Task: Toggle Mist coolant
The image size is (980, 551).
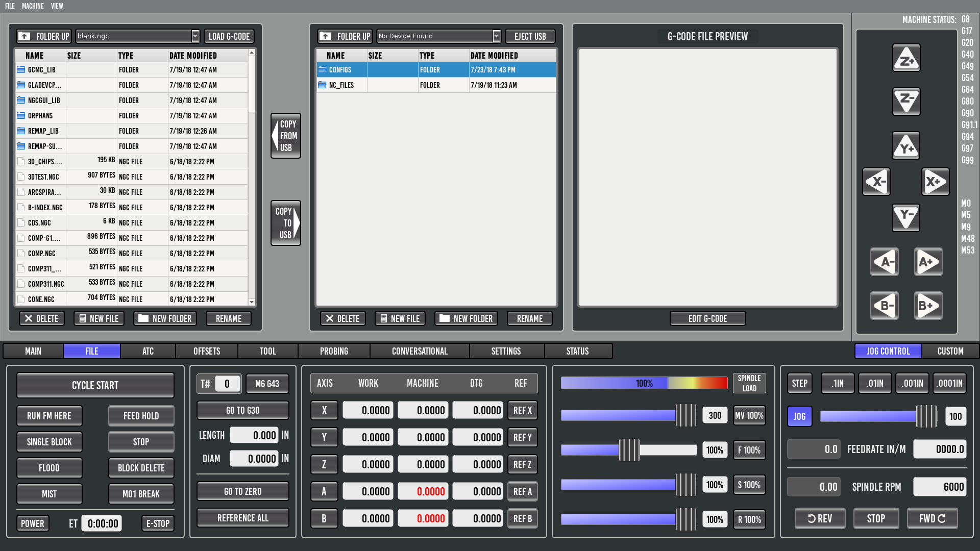Action: 50,494
